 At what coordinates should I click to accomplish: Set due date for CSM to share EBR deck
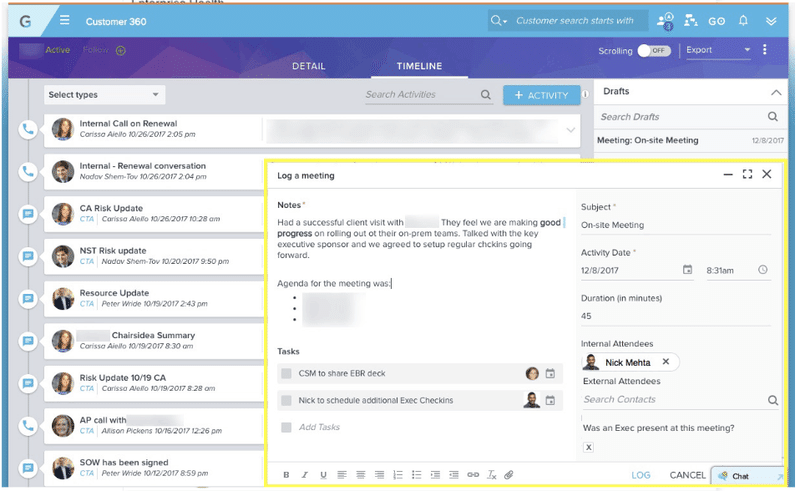pyautogui.click(x=550, y=373)
